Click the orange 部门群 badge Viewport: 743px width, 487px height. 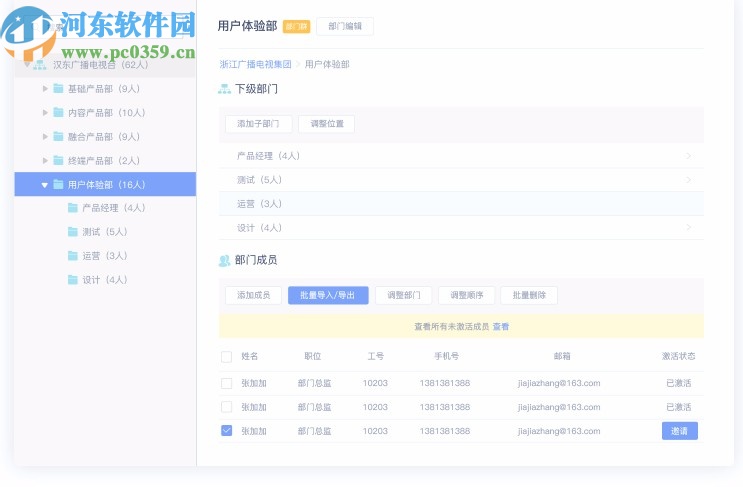tap(297, 27)
